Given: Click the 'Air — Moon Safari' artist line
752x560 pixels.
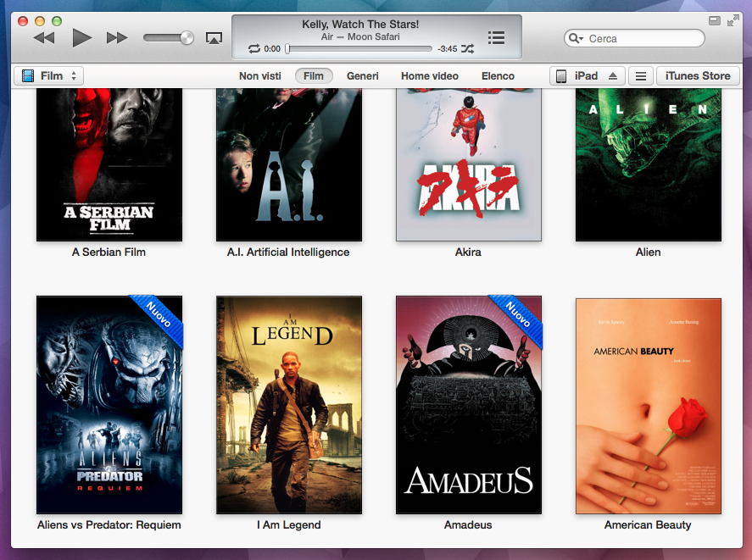Looking at the screenshot, I should (x=360, y=37).
